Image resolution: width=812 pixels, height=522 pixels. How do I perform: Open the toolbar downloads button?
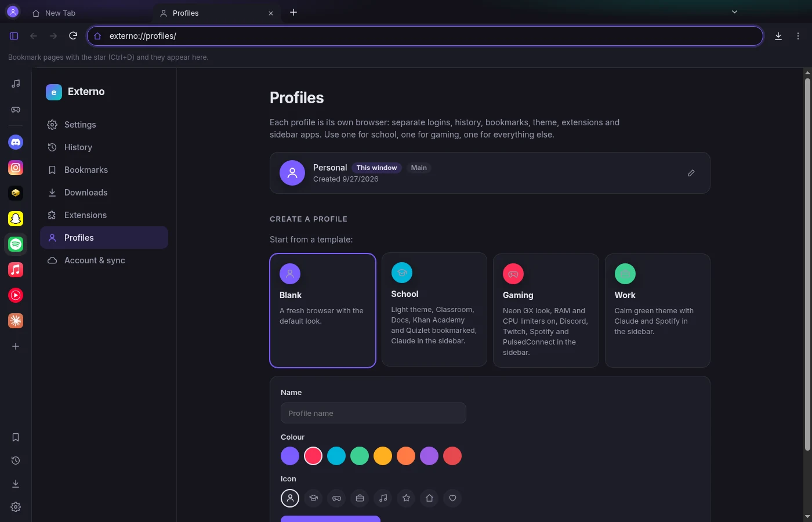coord(778,36)
